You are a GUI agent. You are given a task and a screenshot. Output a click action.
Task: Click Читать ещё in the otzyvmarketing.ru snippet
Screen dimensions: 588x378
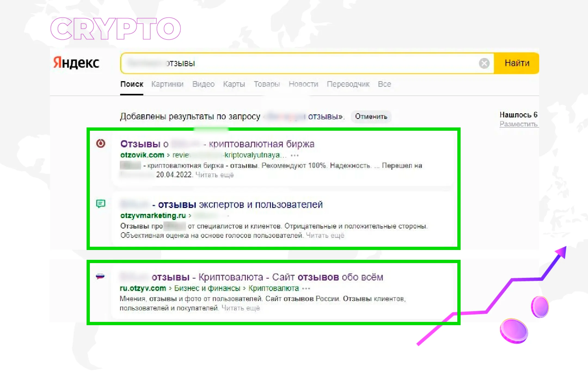tap(325, 235)
